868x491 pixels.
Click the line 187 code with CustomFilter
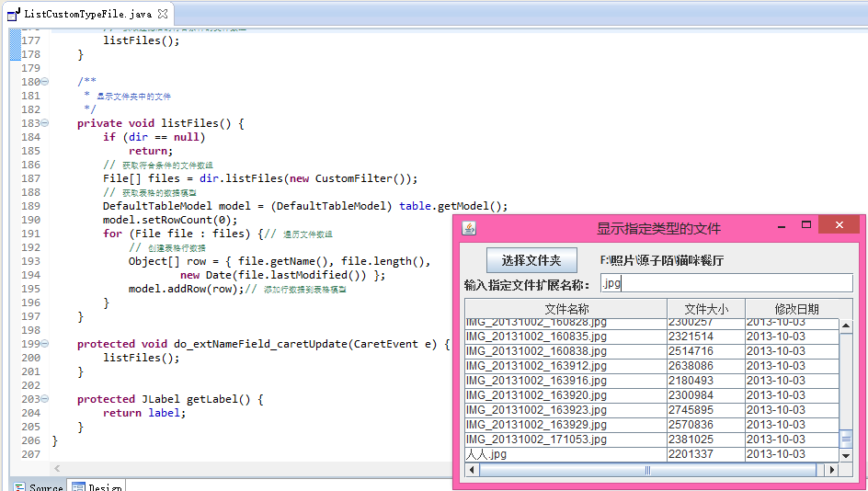260,178
